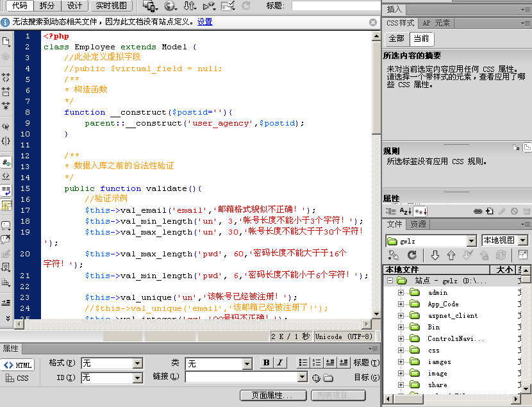Toggle bold formatting in the Property inspector
This screenshot has height=407, width=532.
[x=265, y=363]
